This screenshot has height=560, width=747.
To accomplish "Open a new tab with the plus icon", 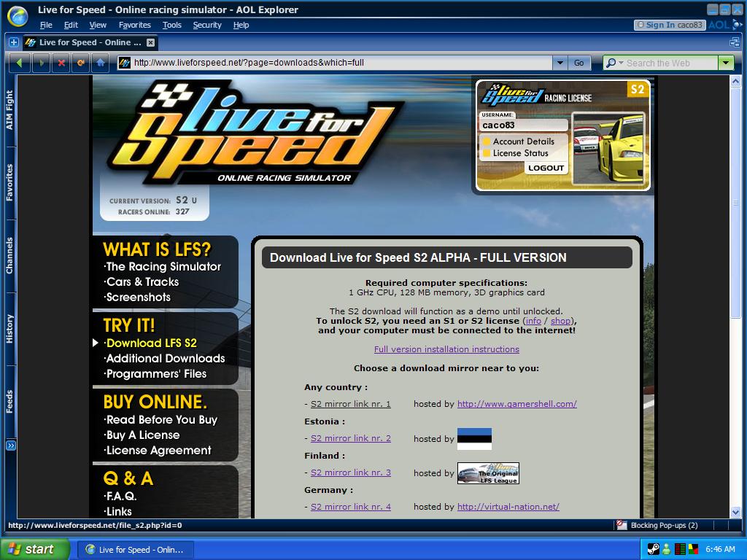I will [x=13, y=42].
